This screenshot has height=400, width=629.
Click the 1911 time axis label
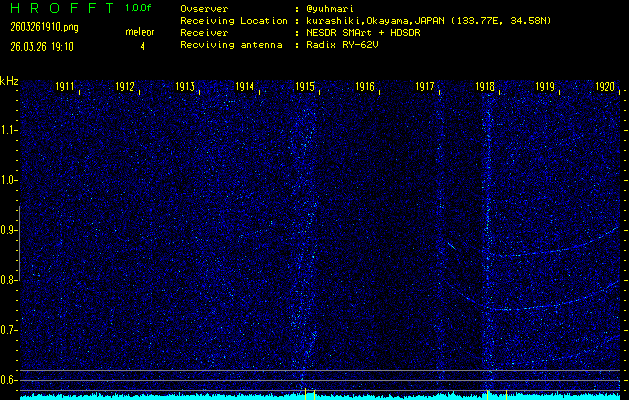coord(65,87)
